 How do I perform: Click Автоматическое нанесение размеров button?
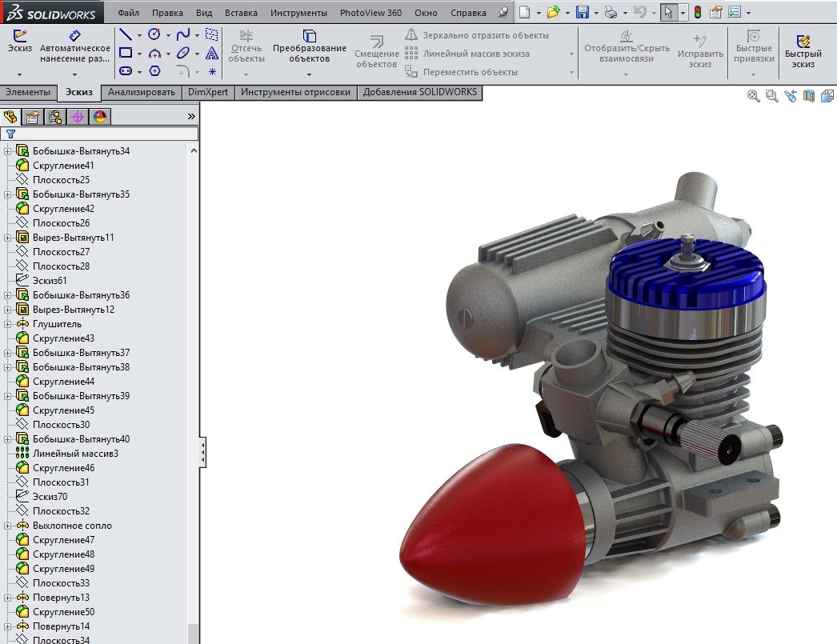pyautogui.click(x=74, y=47)
